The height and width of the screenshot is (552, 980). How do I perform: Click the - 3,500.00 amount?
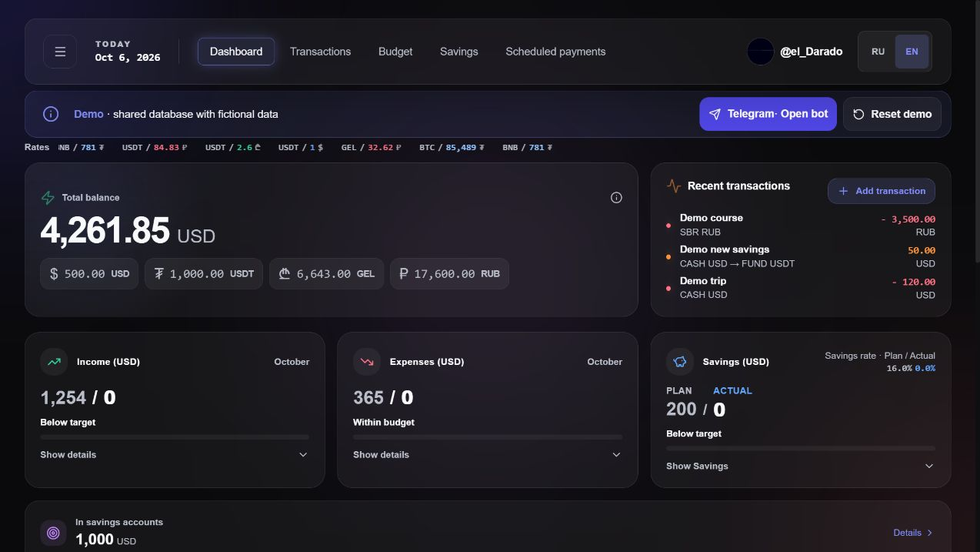click(908, 219)
